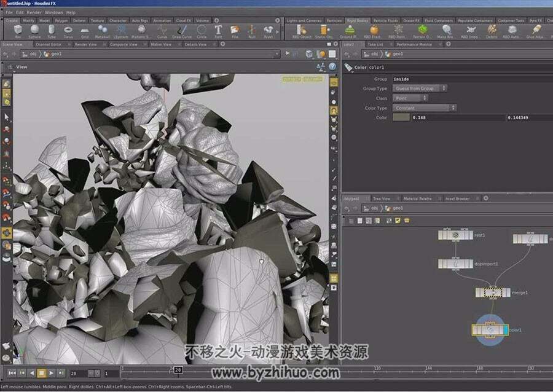The width and height of the screenshot is (553, 392).
Task: Expand the viewport path dropdown arrow
Action: (x=277, y=54)
